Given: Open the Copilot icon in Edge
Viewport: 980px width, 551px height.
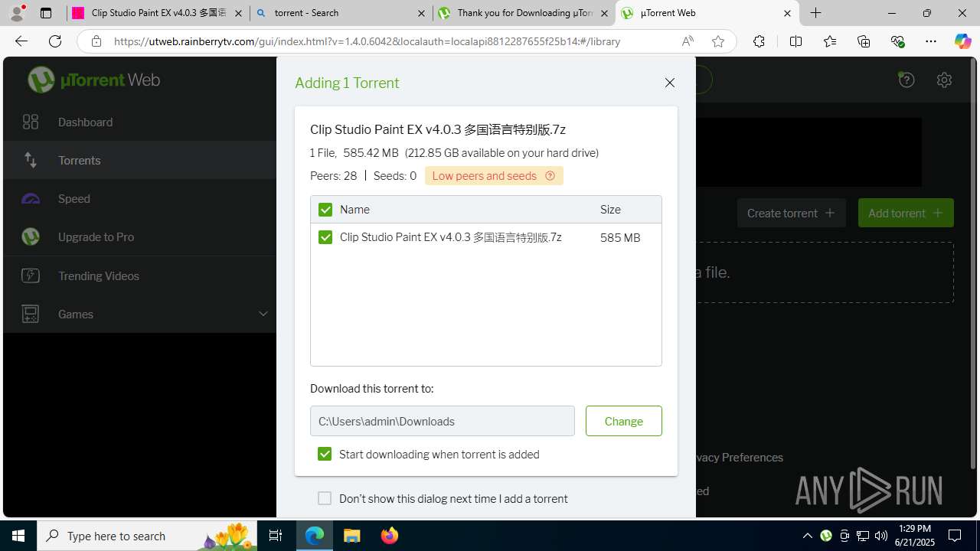Looking at the screenshot, I should 962,41.
